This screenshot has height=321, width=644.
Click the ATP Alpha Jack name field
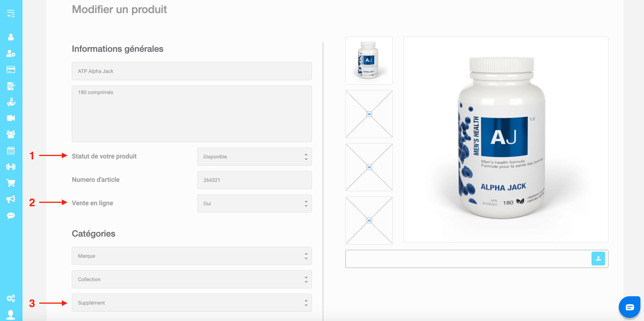coord(192,71)
